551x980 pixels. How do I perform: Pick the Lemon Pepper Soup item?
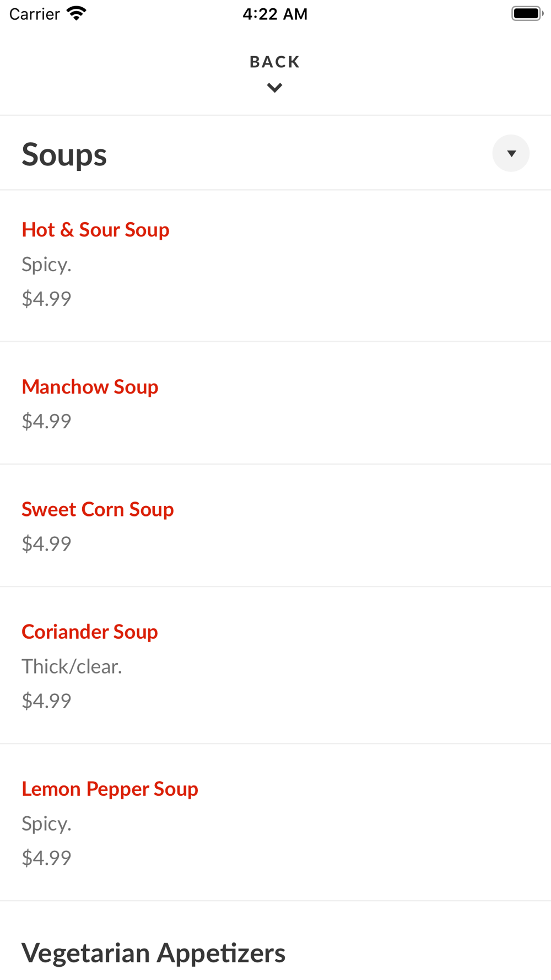click(x=110, y=789)
